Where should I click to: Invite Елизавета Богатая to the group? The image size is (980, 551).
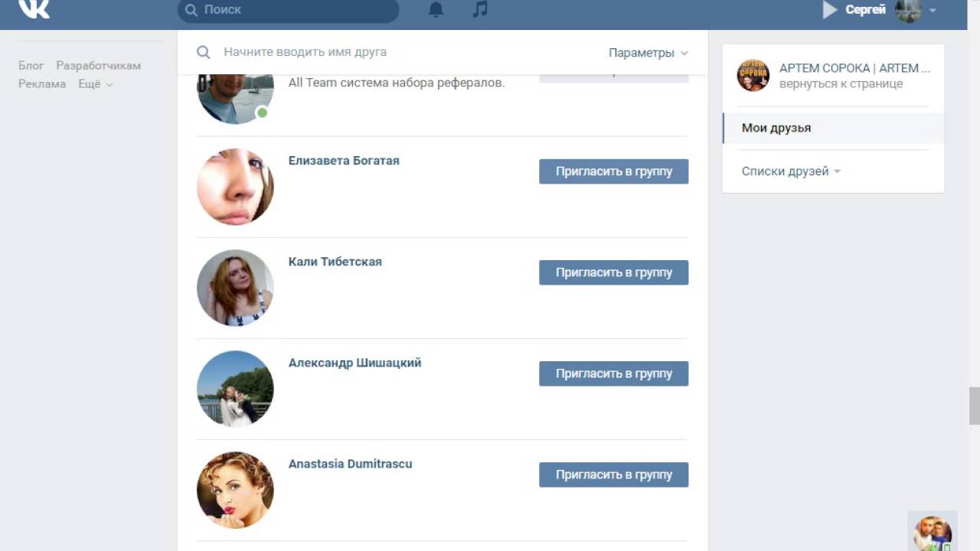(x=613, y=171)
